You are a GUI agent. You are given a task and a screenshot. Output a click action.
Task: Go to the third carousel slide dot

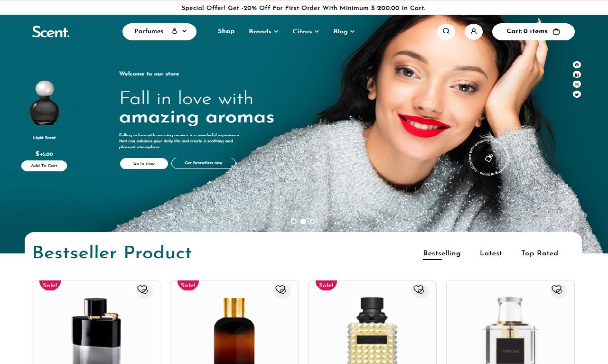click(312, 221)
